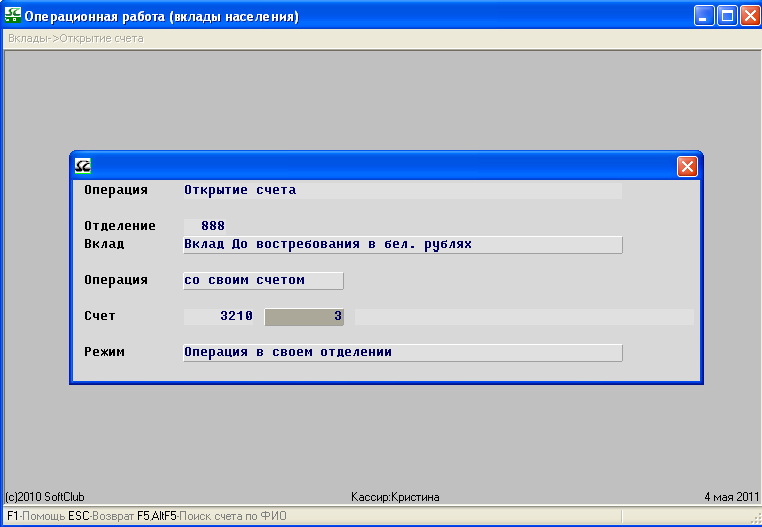Screen dimensions: 762x527
Task: Click the Кассир:Кристина status text
Action: pos(395,497)
